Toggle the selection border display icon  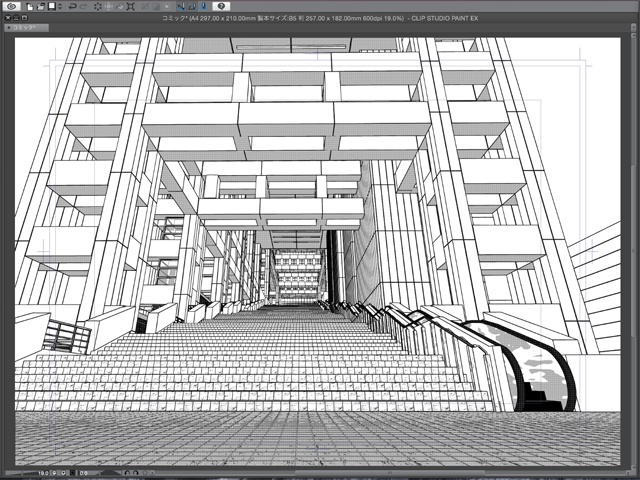point(167,7)
